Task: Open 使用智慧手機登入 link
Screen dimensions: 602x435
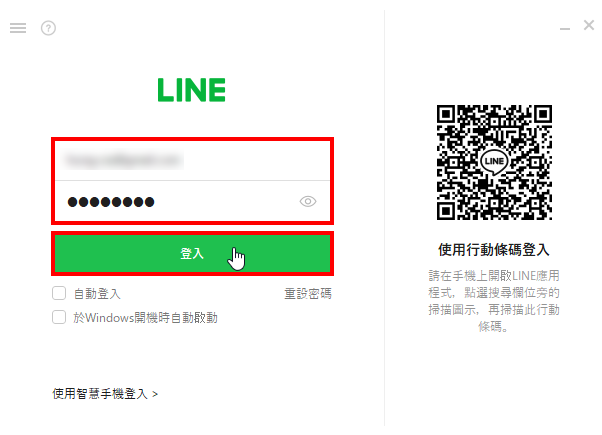Action: click(x=100, y=394)
